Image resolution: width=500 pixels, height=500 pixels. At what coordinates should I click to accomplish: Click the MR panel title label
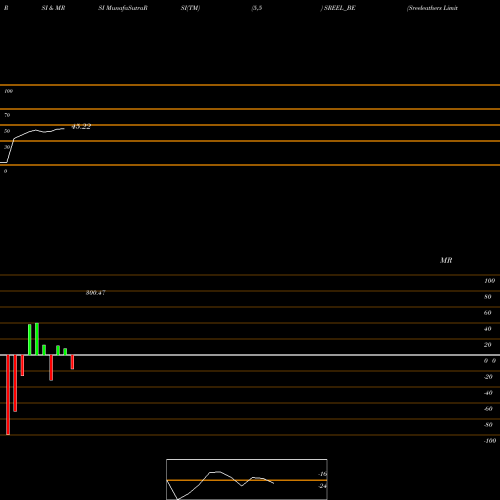pos(446,260)
